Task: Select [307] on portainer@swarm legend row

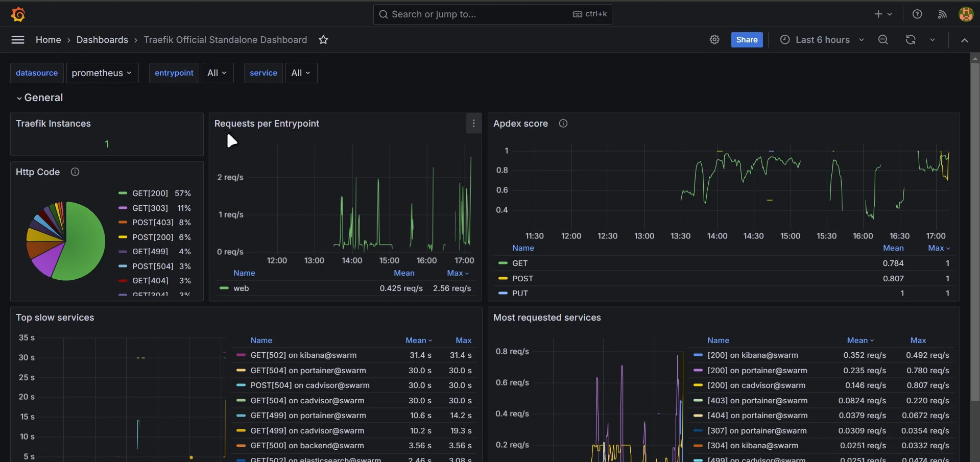Action: point(822,431)
